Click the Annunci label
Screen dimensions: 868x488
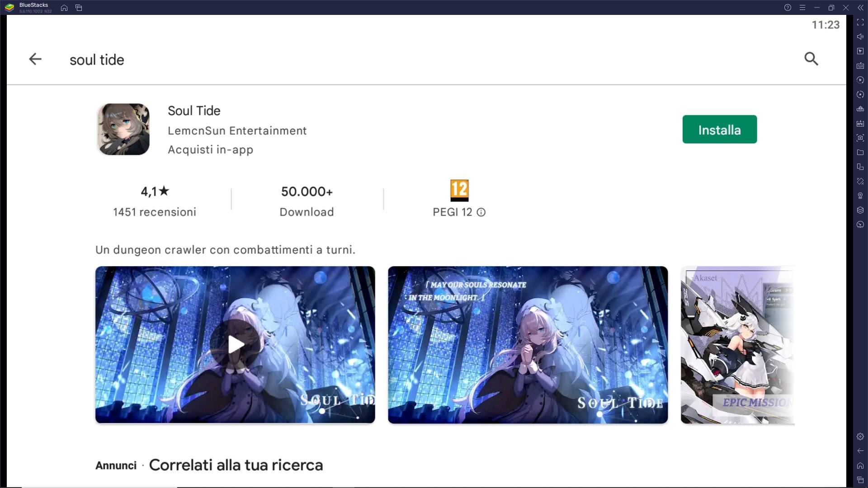116,465
